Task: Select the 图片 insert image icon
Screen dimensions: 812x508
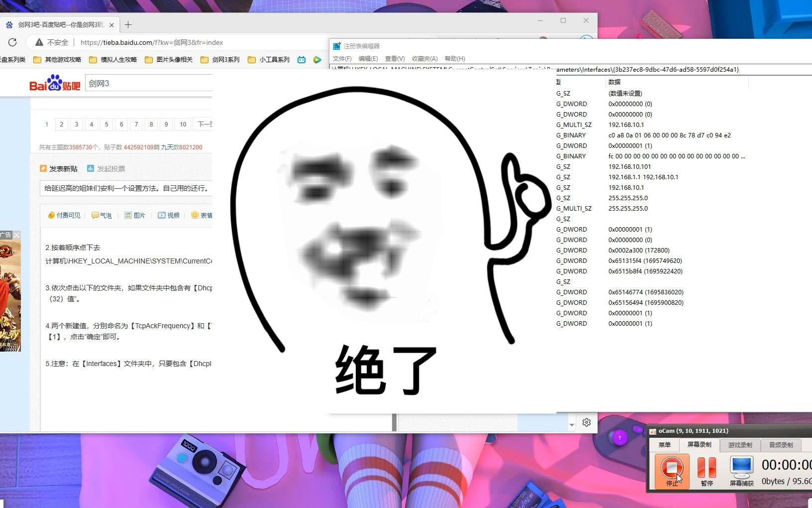Action: (x=128, y=216)
